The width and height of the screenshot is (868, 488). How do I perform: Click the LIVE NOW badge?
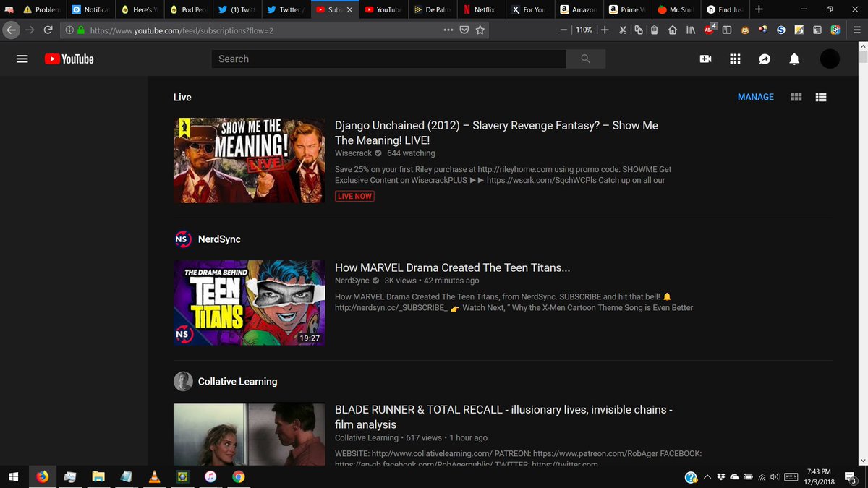point(354,196)
